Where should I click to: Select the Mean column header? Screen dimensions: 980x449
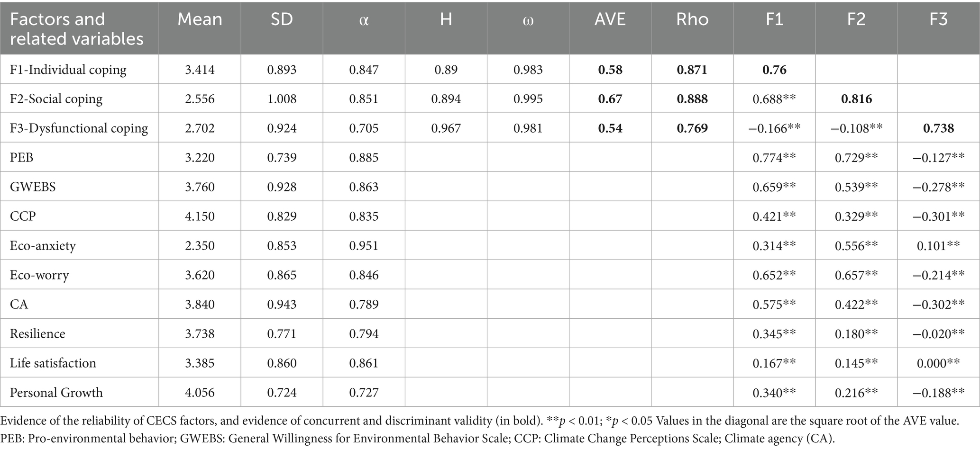200,19
